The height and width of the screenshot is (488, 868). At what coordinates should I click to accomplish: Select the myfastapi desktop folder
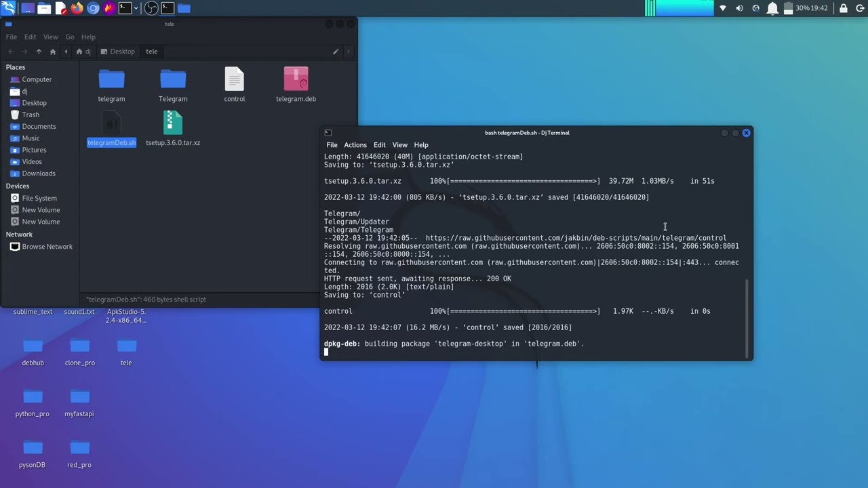(79, 404)
